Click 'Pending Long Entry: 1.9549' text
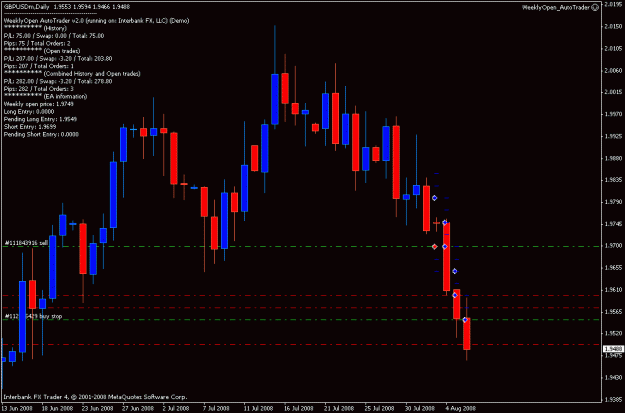 click(x=40, y=119)
